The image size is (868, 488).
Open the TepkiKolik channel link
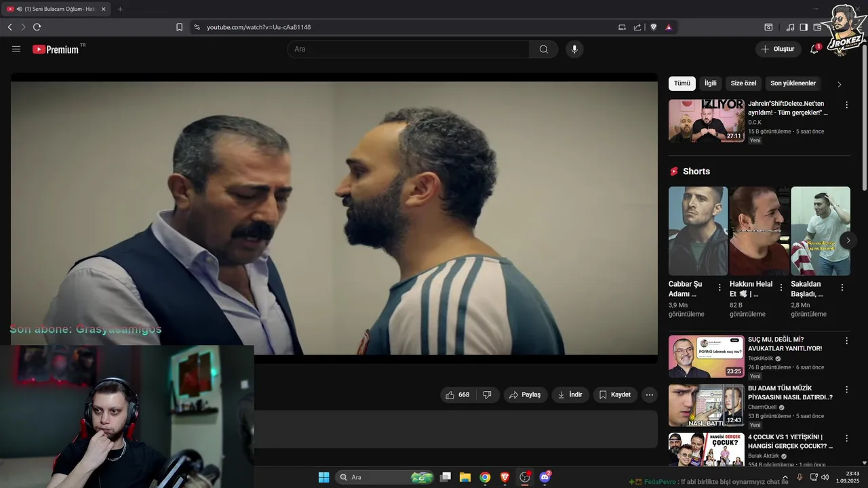pos(761,358)
